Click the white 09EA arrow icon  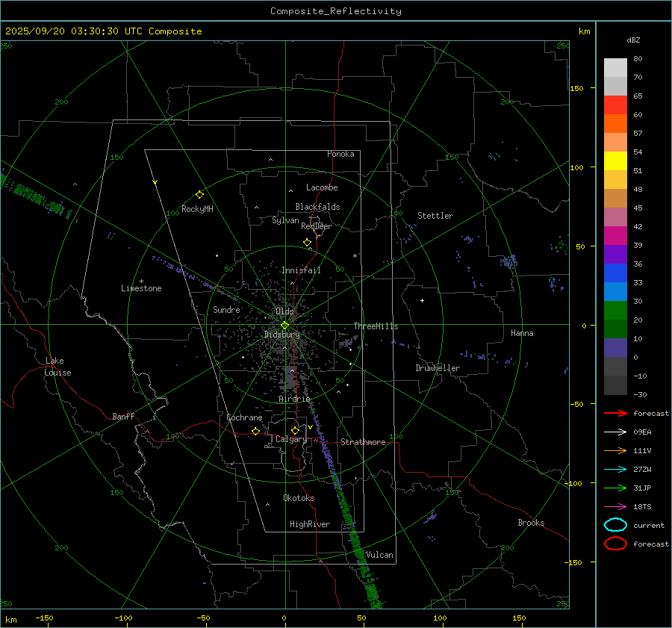[x=615, y=432]
